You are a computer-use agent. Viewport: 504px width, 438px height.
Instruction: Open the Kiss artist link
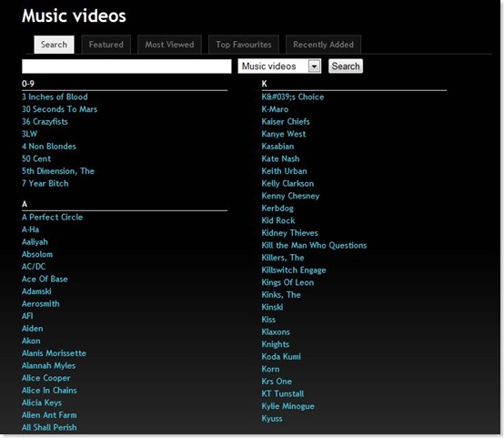point(268,320)
